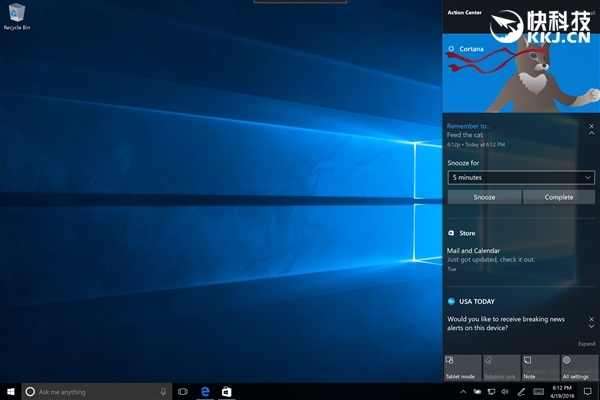600x400 pixels.
Task: Toggle Rotation lock quick action
Action: (x=500, y=367)
